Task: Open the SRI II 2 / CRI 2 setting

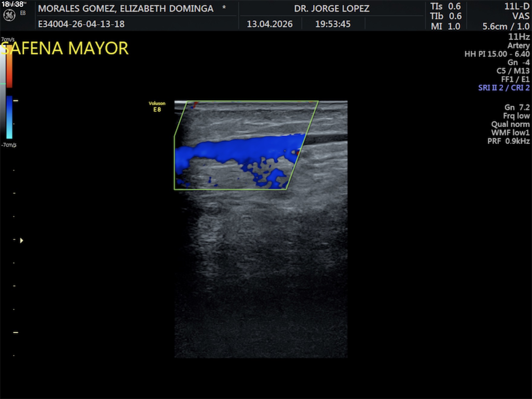Action: (x=504, y=88)
